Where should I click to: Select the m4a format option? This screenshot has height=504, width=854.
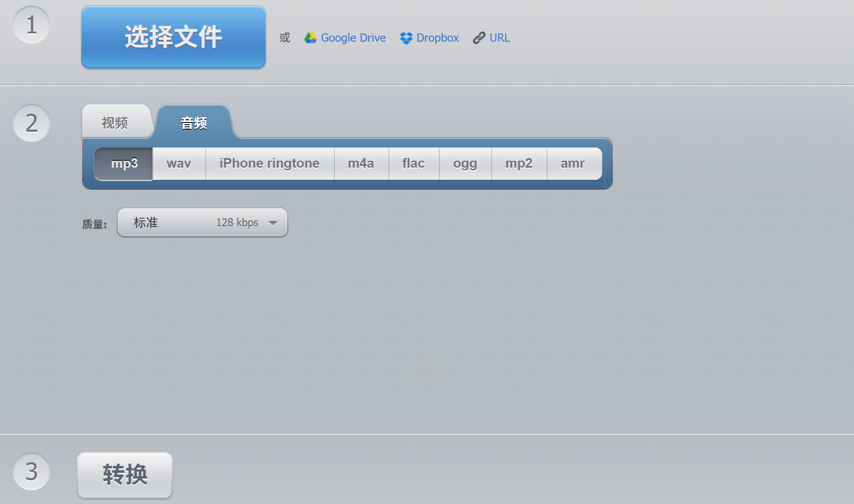click(x=361, y=163)
